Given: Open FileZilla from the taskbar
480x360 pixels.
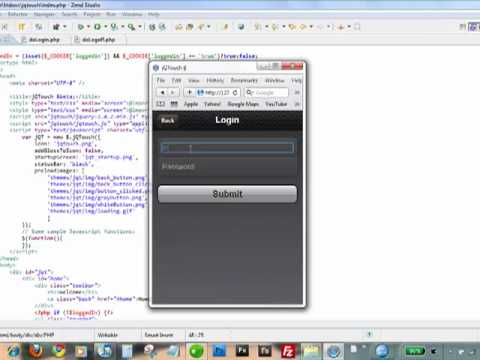Looking at the screenshot, I should [288, 351].
